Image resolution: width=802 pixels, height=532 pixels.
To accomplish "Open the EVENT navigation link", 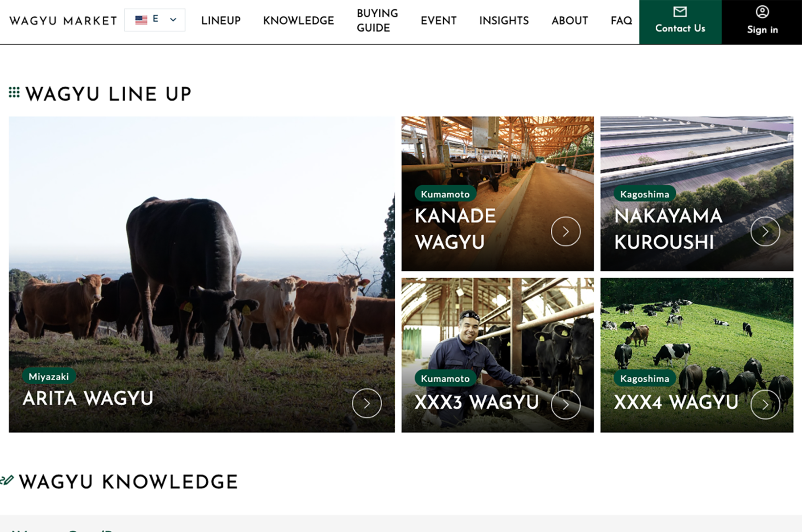I will [438, 20].
